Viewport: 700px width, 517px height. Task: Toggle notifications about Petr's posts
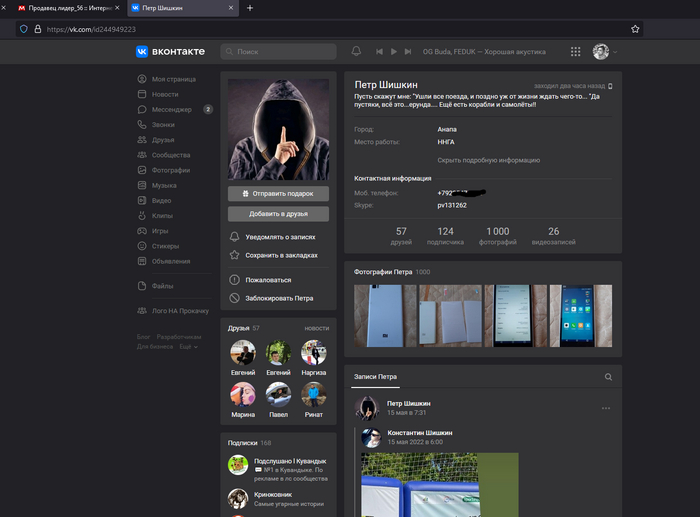point(280,237)
